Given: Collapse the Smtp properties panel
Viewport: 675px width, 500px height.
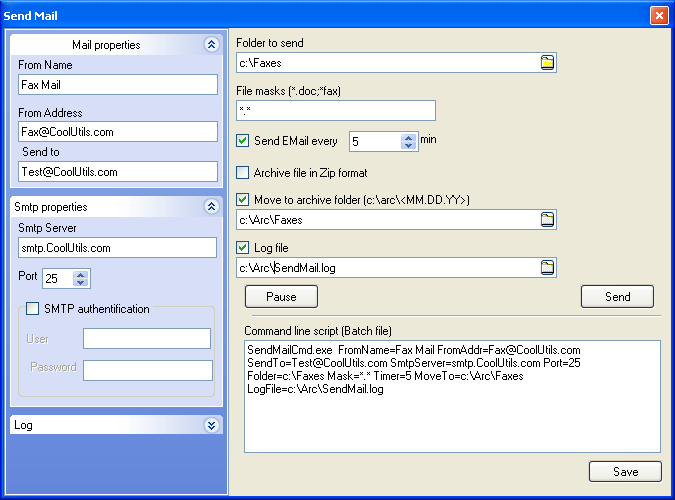Looking at the screenshot, I should coord(211,207).
